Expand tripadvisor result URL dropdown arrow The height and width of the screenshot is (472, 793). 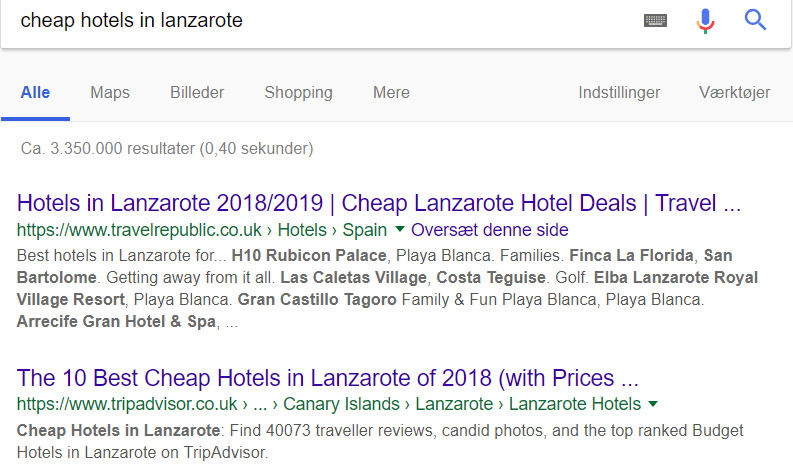(x=653, y=404)
